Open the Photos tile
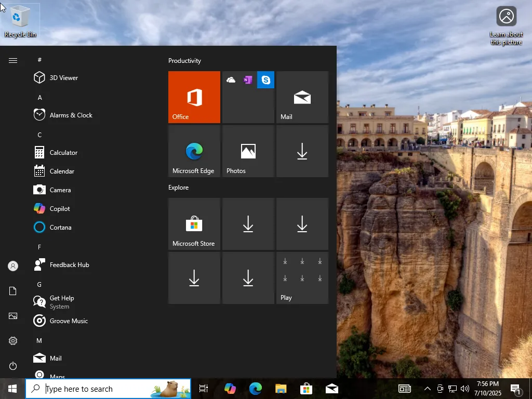532x399 pixels. click(248, 151)
